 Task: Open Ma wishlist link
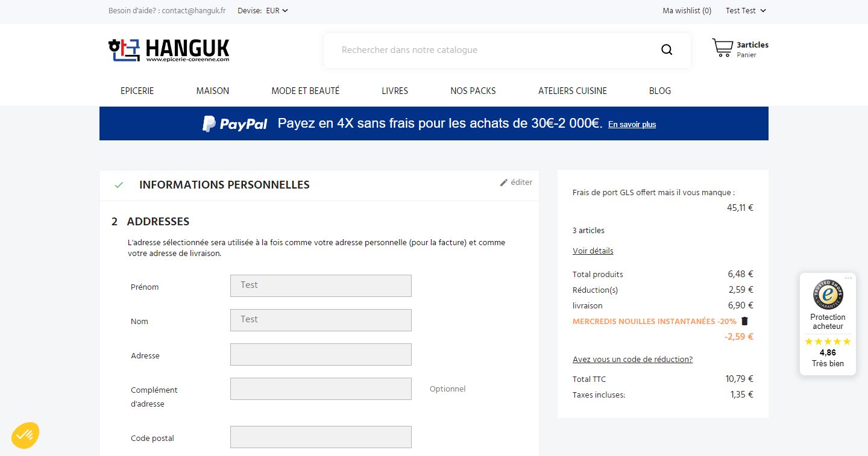(687, 11)
